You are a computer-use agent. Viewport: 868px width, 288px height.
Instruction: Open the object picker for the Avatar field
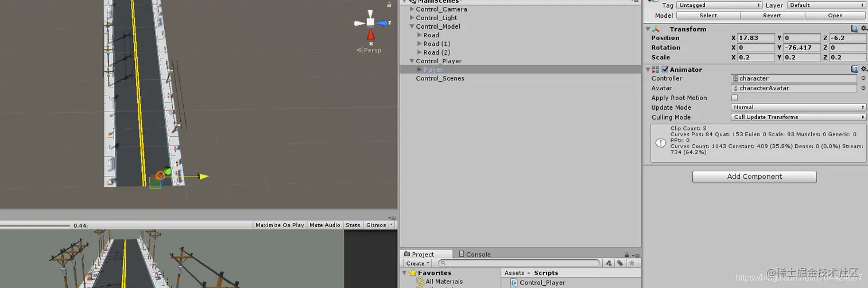click(863, 88)
